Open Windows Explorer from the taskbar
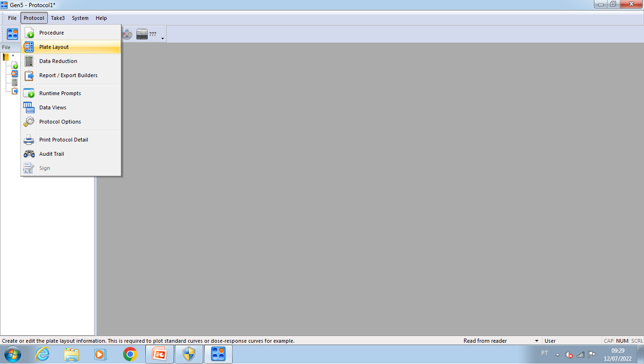Screen dimensions: 644x364 [72, 355]
